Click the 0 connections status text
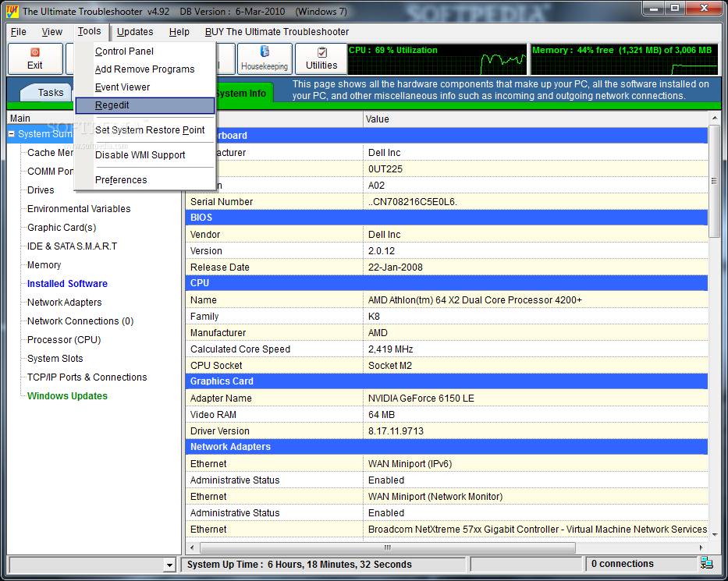The image size is (728, 581). [622, 564]
